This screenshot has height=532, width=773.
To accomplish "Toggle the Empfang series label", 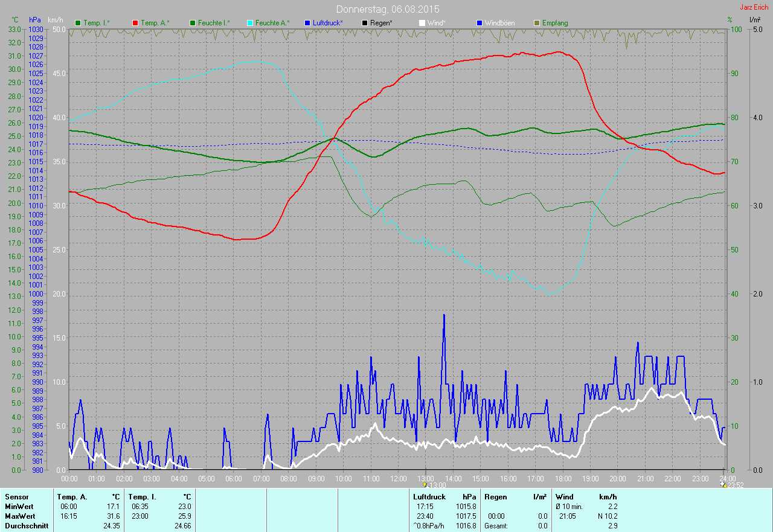I will [554, 23].
